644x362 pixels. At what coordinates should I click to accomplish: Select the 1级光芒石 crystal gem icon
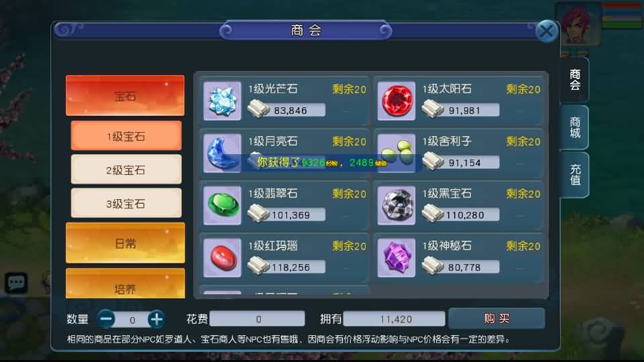click(222, 101)
